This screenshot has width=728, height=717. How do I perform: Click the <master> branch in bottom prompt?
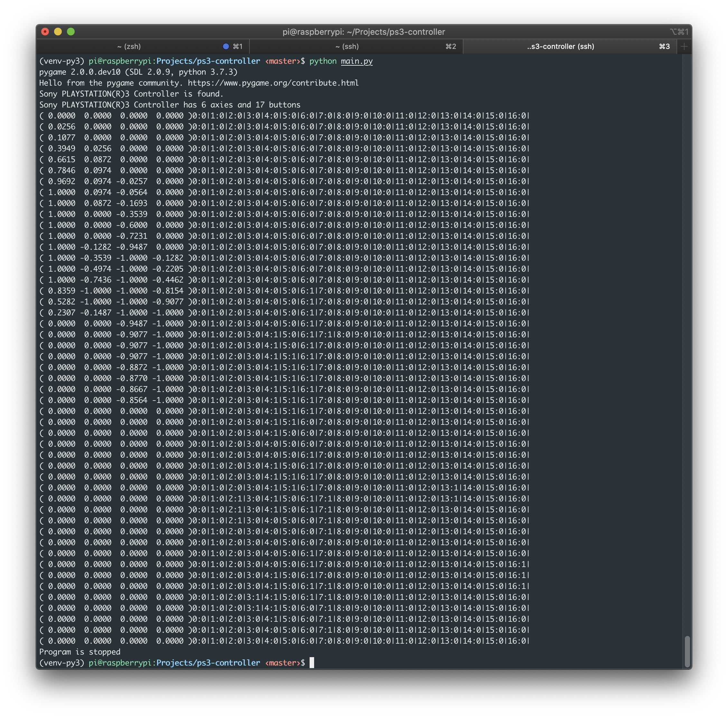[283, 662]
